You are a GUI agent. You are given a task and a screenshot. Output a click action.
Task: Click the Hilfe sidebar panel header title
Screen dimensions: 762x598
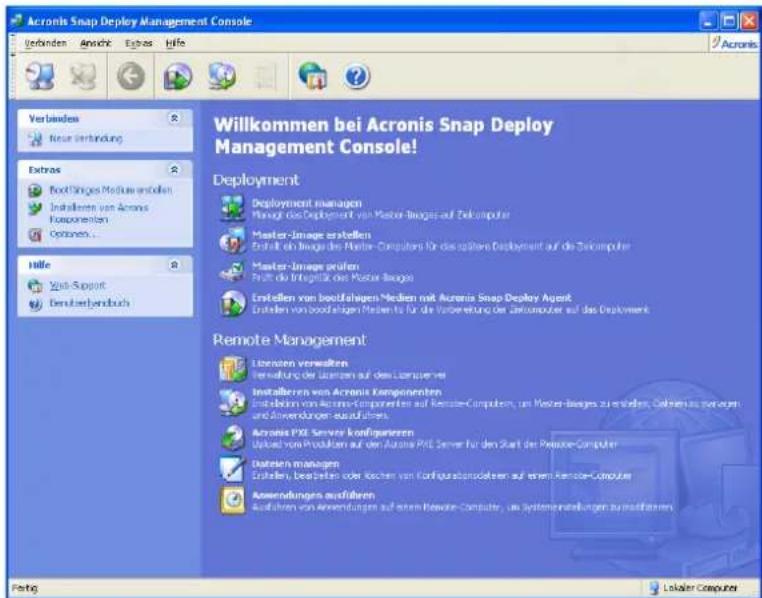point(39,265)
